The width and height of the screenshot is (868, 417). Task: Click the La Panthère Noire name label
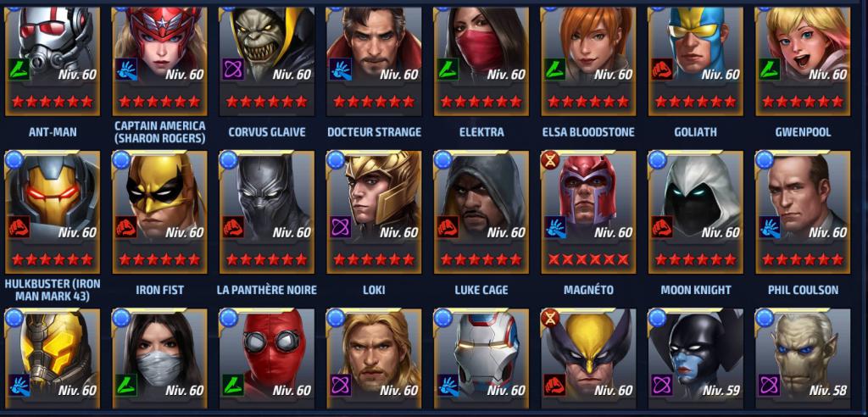(x=267, y=290)
